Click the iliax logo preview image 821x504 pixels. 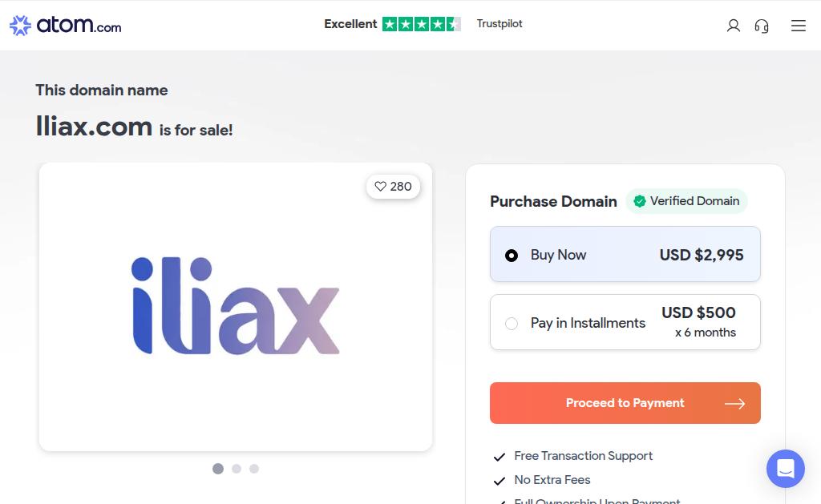[236, 306]
